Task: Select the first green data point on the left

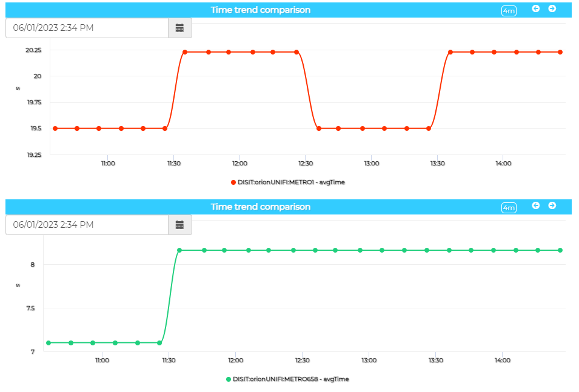Action: click(49, 343)
